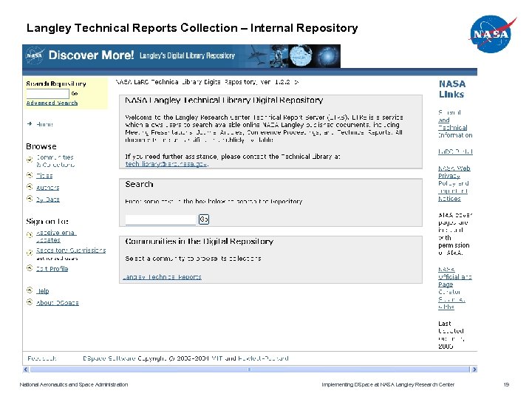The width and height of the screenshot is (532, 399).
Task: Focus the Search Repository sidebar text field
Action: tap(48, 93)
